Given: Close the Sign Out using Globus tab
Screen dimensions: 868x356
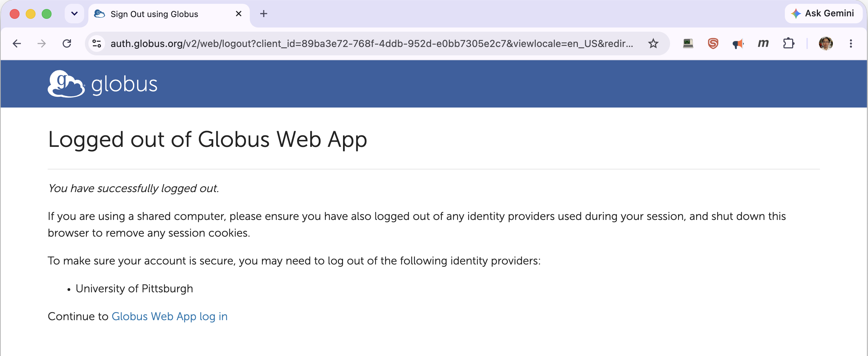Looking at the screenshot, I should pyautogui.click(x=239, y=14).
